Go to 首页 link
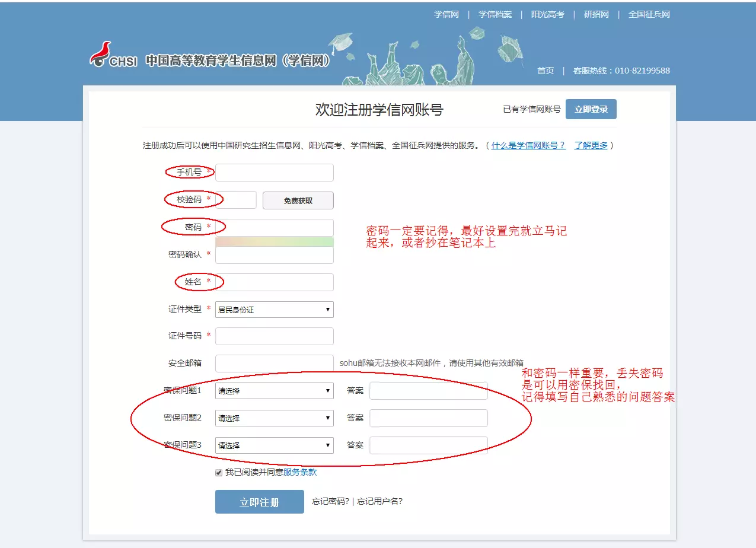The width and height of the screenshot is (756, 548). (546, 71)
